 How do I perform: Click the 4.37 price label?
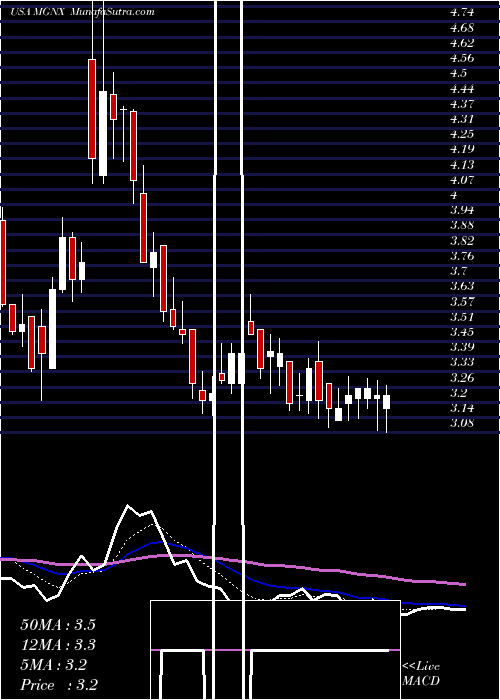point(462,104)
